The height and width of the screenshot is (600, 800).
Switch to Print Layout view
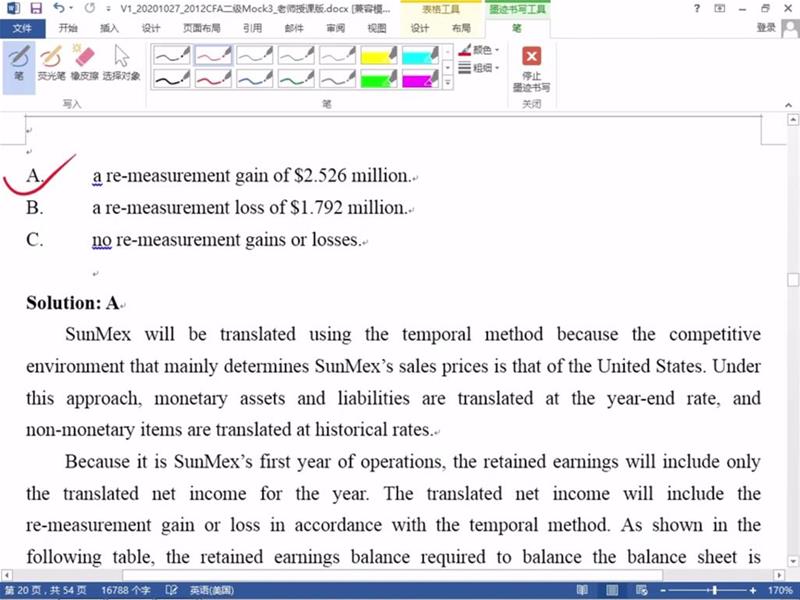pos(612,590)
